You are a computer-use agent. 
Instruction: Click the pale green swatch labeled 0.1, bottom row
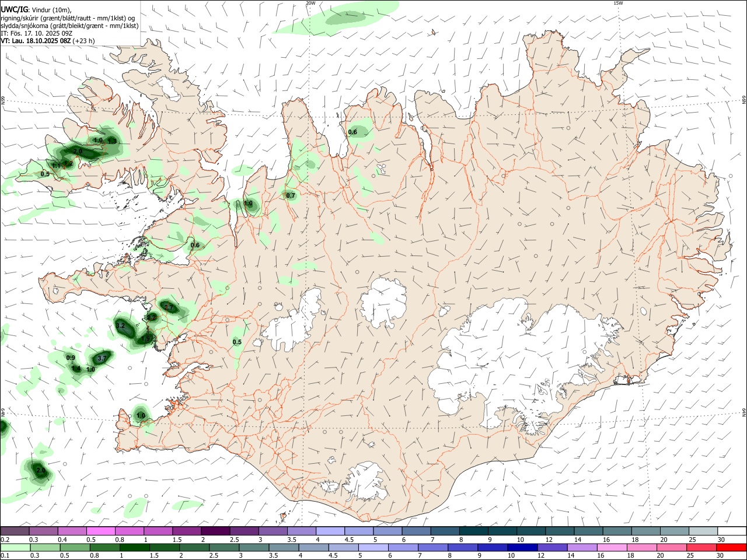[x=15, y=547]
